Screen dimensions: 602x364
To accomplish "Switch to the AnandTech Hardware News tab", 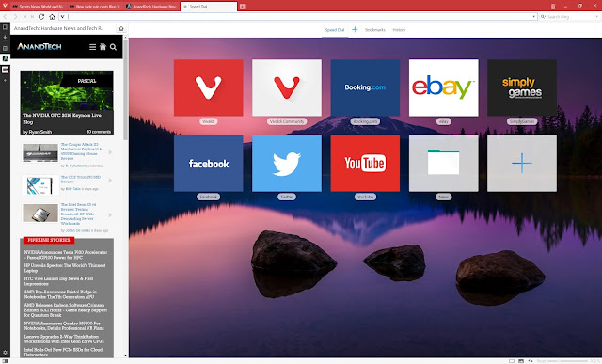I will [151, 7].
